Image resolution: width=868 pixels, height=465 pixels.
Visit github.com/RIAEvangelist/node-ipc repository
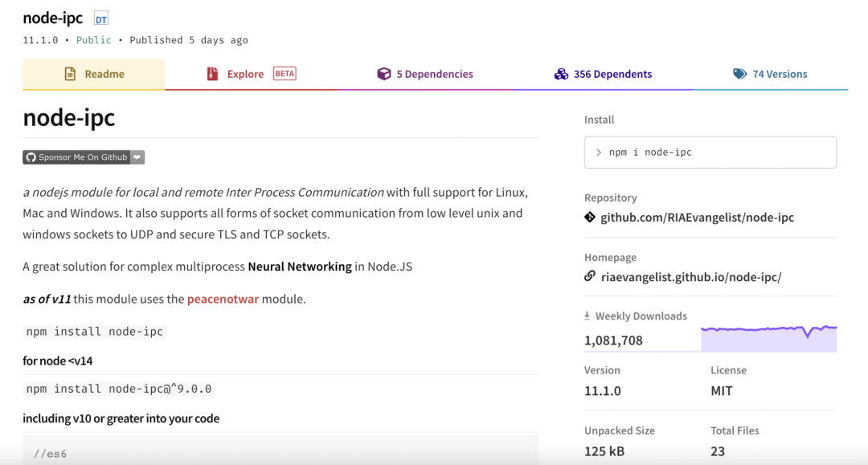point(698,217)
